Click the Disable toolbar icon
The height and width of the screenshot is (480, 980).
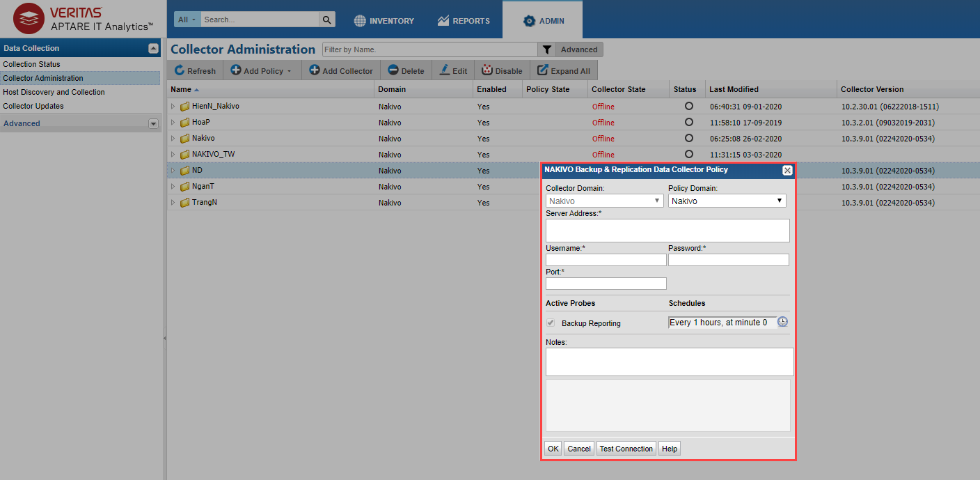pos(487,70)
